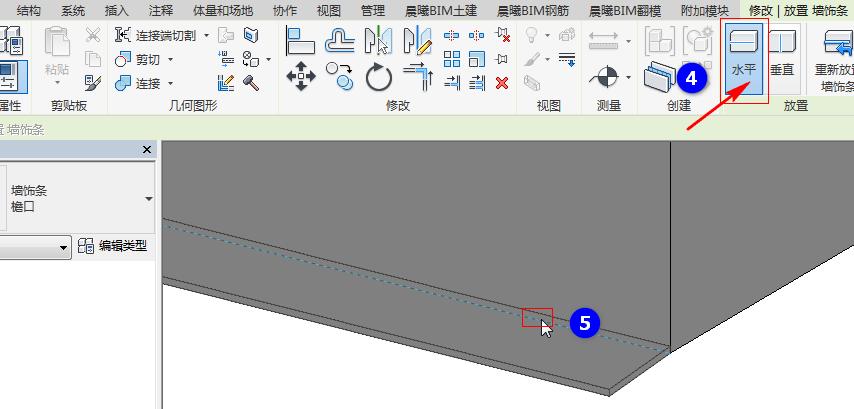Toggle Vertical (垂直) placement
854x409 pixels.
coord(782,57)
